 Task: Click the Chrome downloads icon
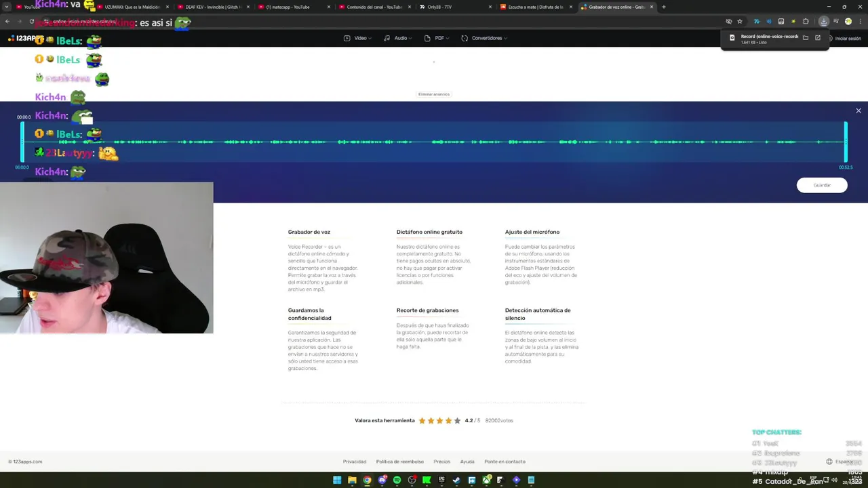click(823, 22)
